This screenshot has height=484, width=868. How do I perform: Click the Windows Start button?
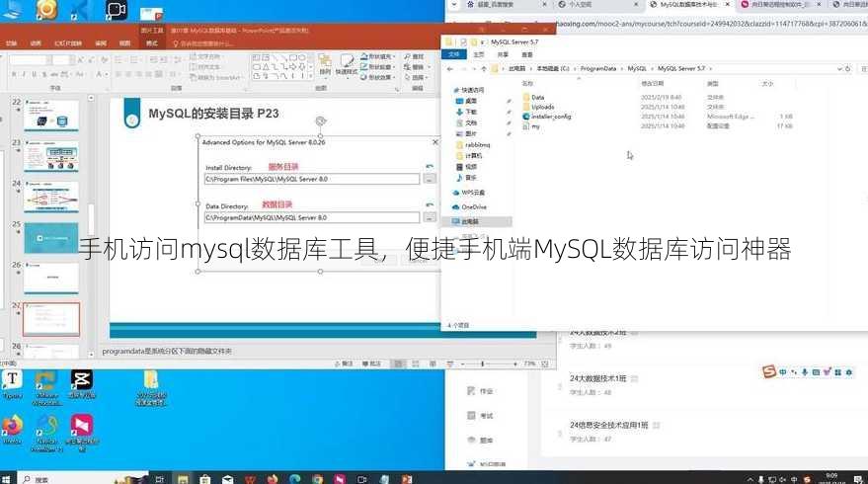point(6,479)
